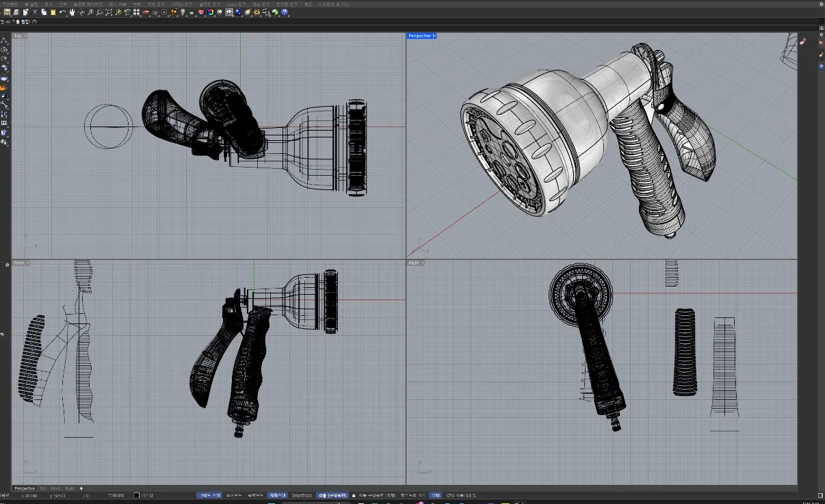This screenshot has height=504, width=825.
Task: Switch to the Front viewport tab
Action: click(x=55, y=488)
